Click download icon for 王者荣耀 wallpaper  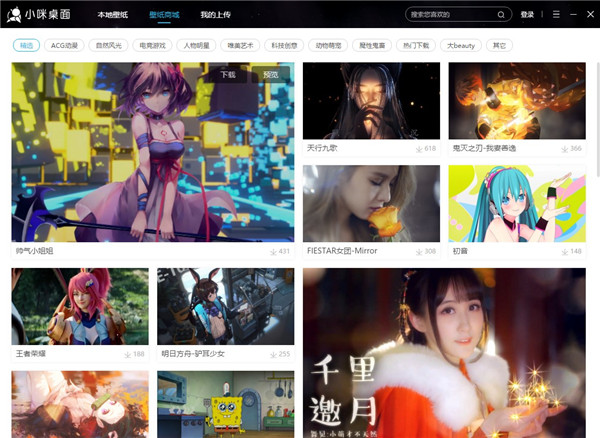127,355
